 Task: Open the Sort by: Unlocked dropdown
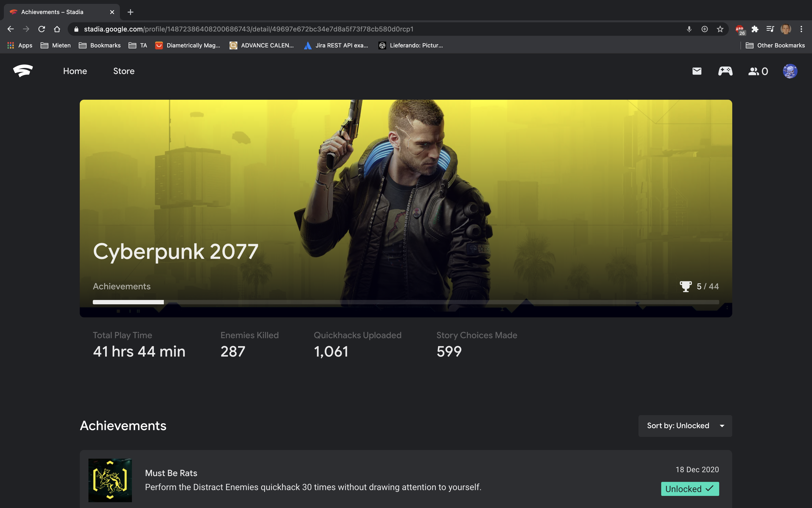(685, 426)
